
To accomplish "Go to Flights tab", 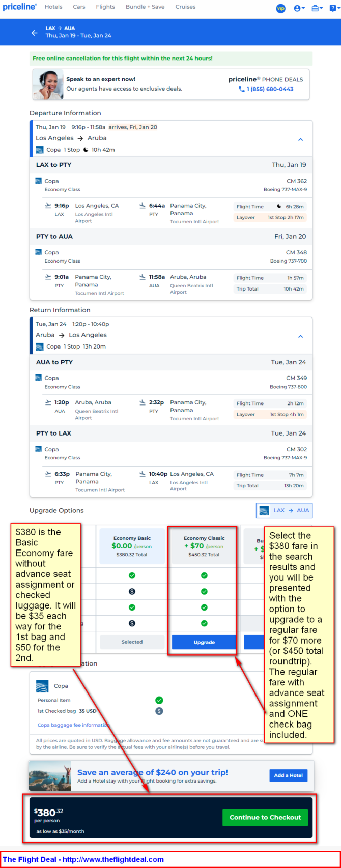I will click(x=105, y=7).
